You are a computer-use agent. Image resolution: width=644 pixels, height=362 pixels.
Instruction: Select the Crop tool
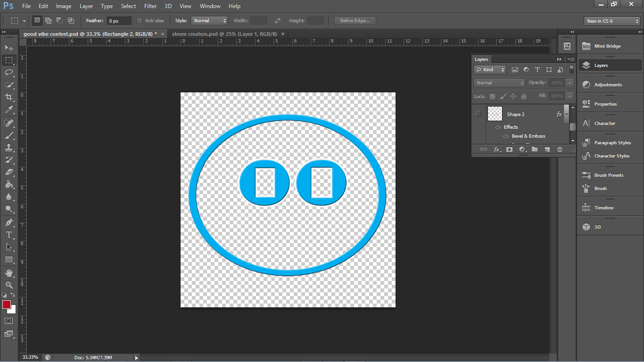pos(9,97)
